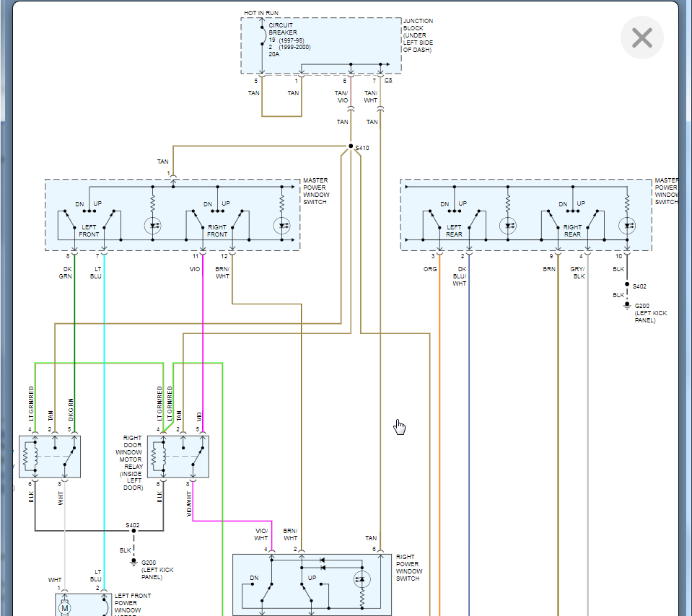Screen dimensions: 692x616
Task: Click the "HOT IN RUN" label
Action: (x=261, y=13)
